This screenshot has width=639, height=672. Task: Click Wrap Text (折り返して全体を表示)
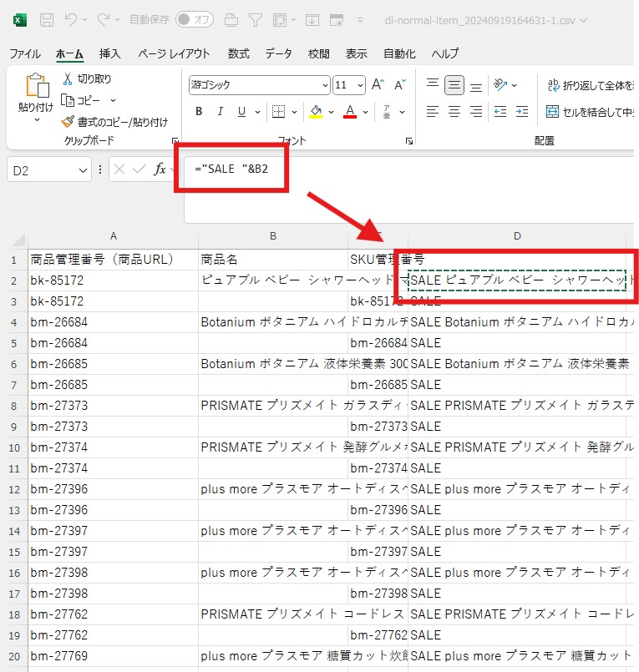[x=591, y=85]
